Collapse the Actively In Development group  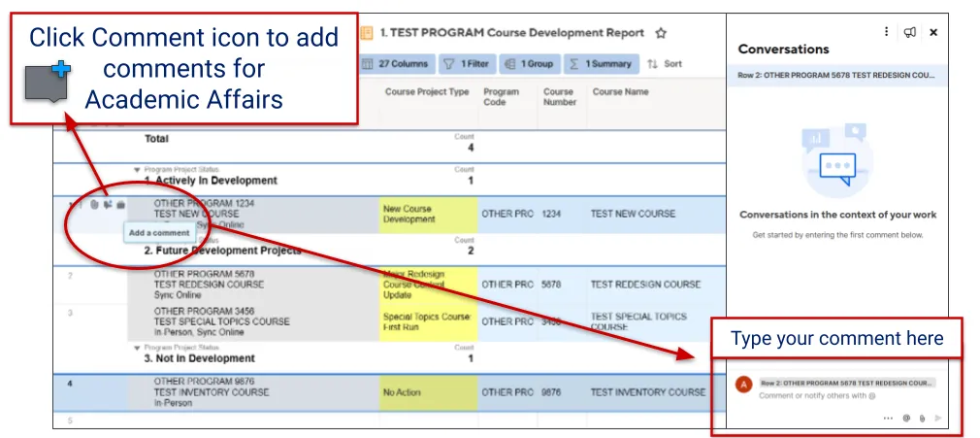pyautogui.click(x=137, y=170)
